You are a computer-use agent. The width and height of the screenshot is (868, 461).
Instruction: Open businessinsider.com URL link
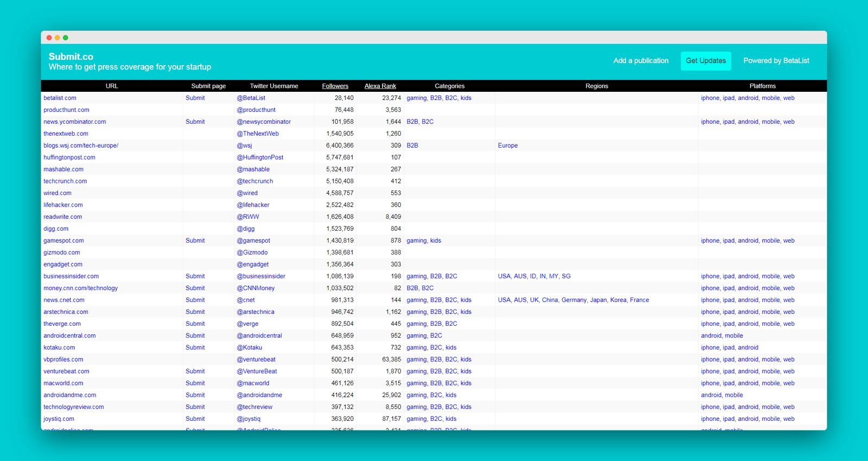[x=71, y=277]
